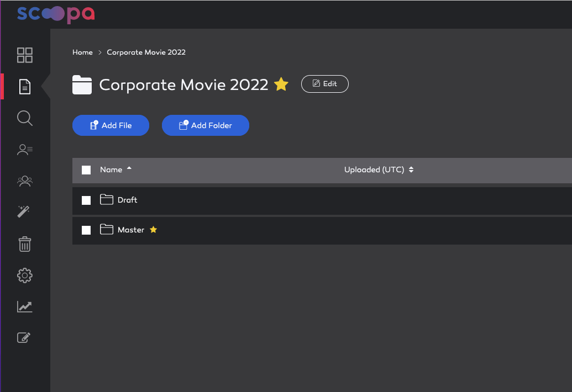Sort by Name column arrow

click(129, 168)
